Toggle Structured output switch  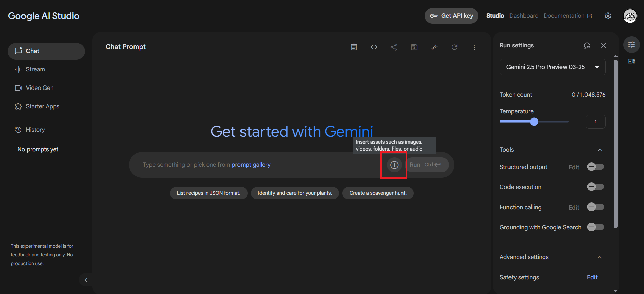click(x=595, y=167)
